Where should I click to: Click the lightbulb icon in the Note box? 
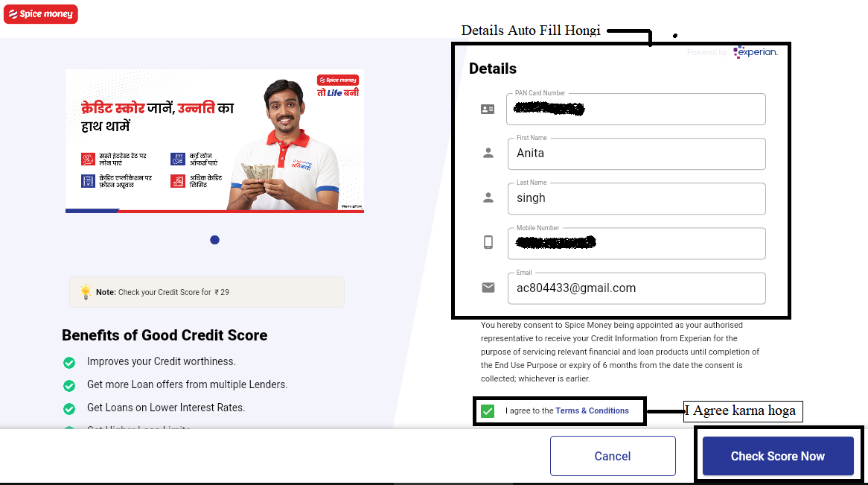[x=86, y=292]
